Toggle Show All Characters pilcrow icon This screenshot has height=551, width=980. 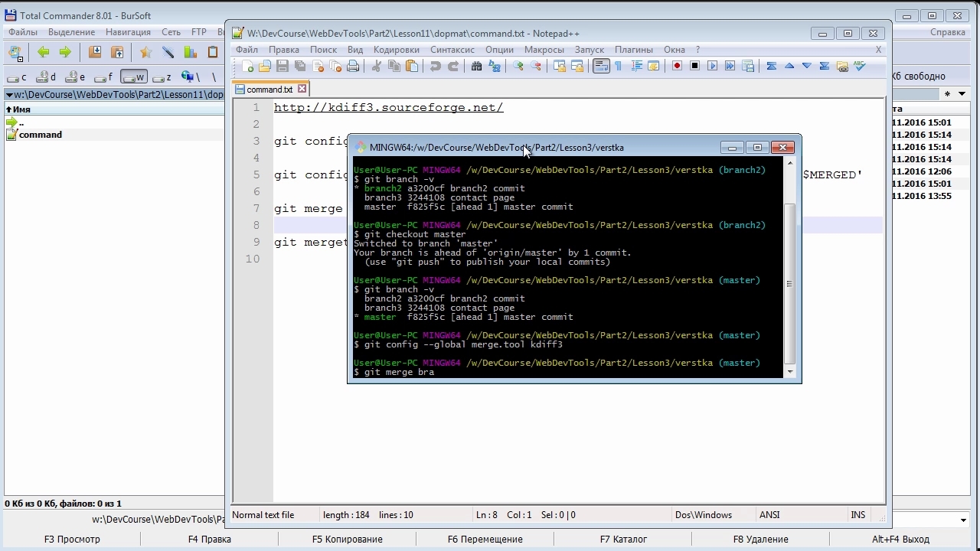(x=619, y=67)
